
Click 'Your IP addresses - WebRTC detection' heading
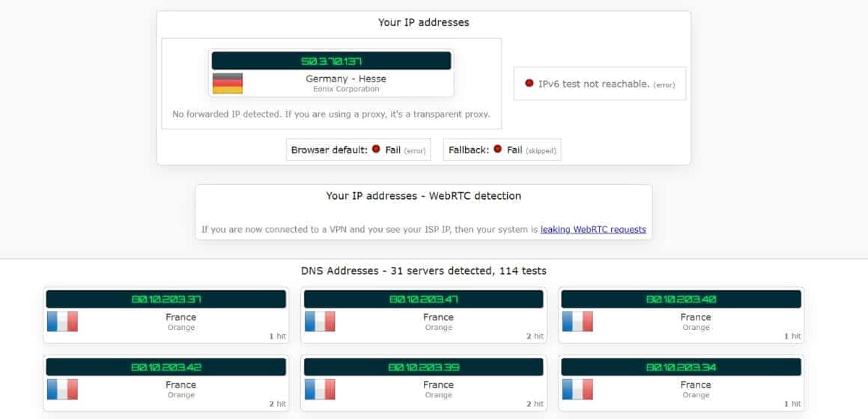click(423, 196)
